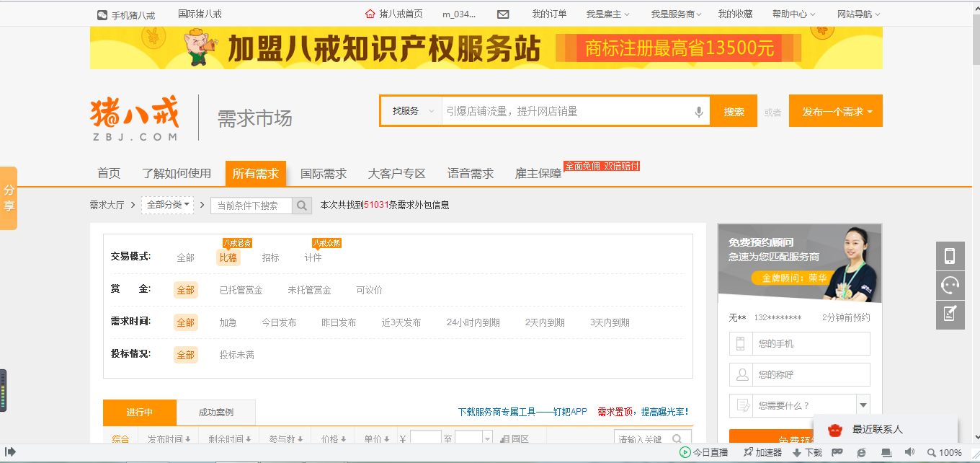Click the 加盟八戒知识产权服务站 banner

click(486, 48)
